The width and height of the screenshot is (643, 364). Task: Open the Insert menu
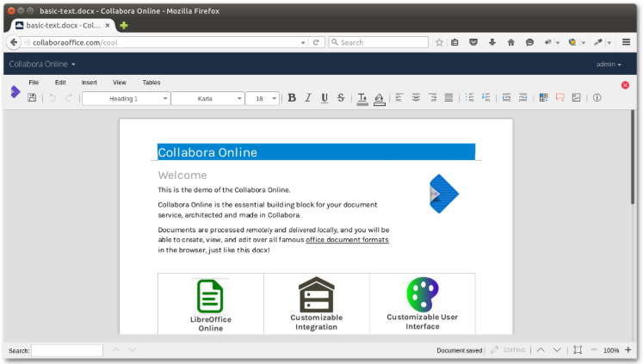tap(89, 83)
